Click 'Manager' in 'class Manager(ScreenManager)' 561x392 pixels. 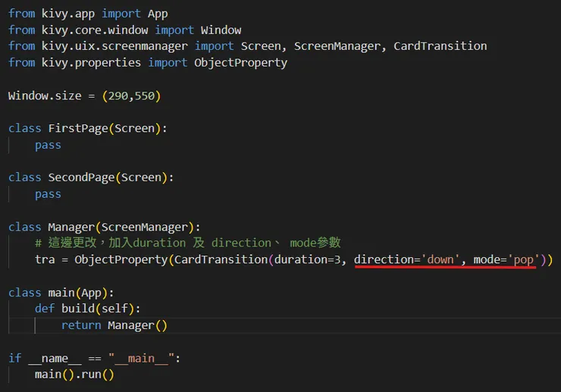pyautogui.click(x=71, y=227)
